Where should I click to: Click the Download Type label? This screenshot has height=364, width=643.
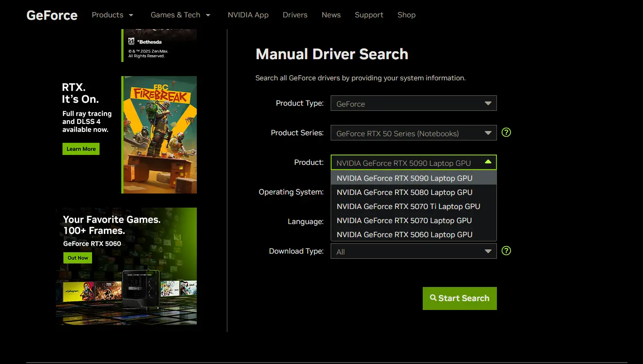point(296,251)
